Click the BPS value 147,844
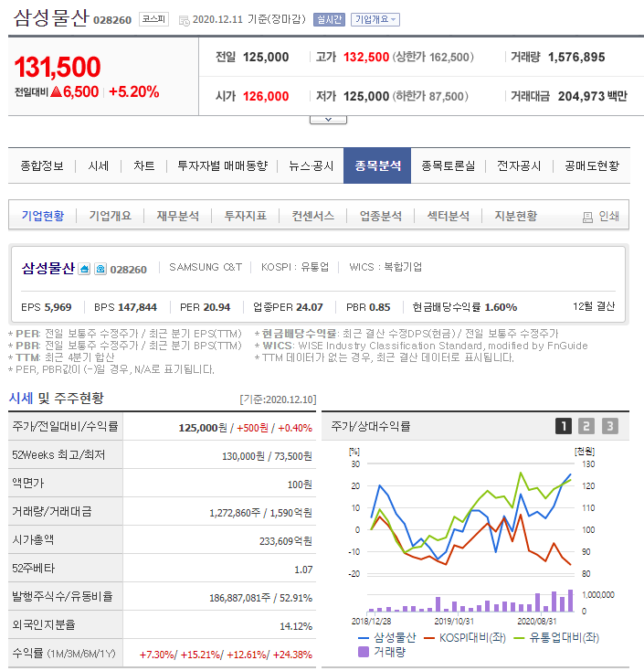 [x=137, y=307]
